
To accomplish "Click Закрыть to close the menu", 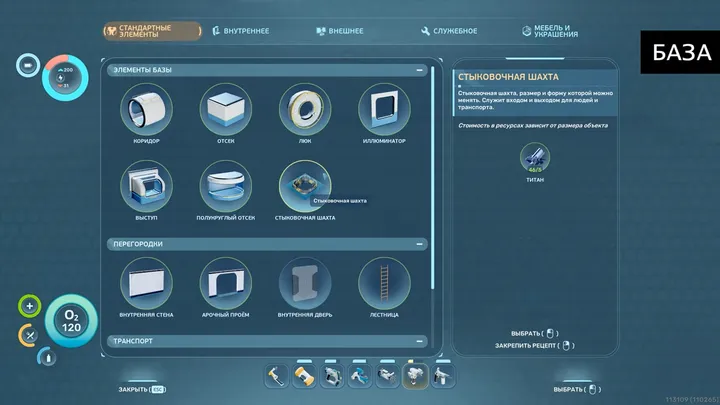I will [x=142, y=389].
